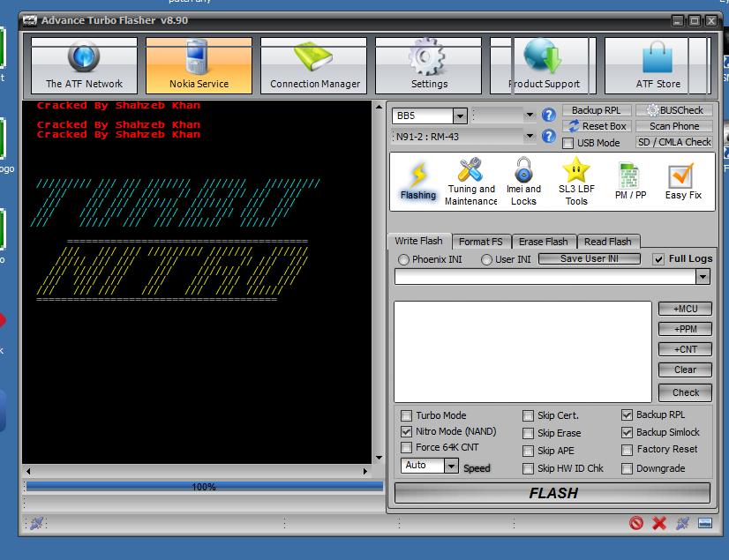Enable USB Mode checkbox
729x560 pixels.
(567, 143)
